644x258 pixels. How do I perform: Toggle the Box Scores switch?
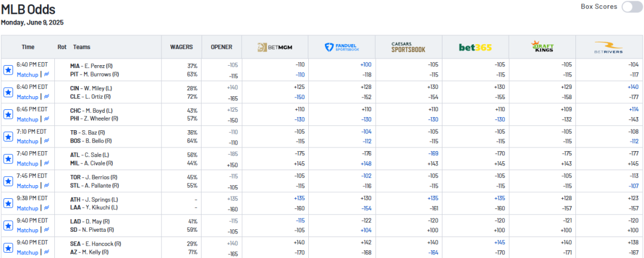point(631,7)
